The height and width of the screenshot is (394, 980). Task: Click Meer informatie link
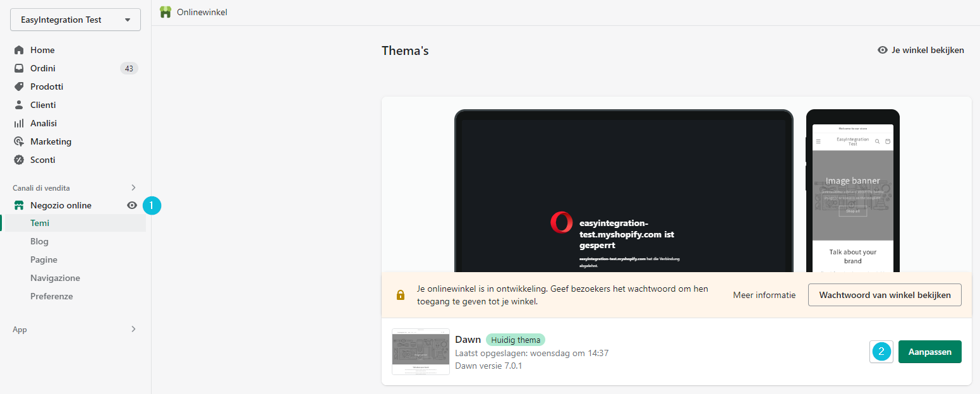[764, 295]
